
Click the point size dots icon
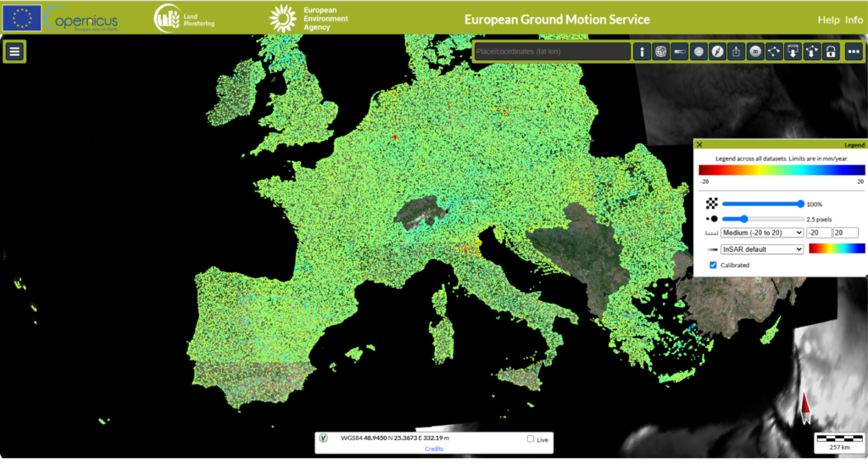coord(712,219)
